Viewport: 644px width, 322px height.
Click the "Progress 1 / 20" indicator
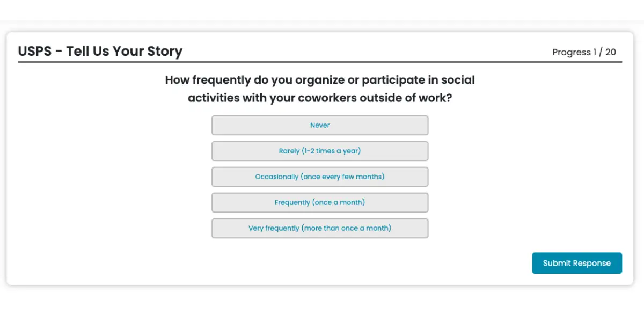pyautogui.click(x=584, y=52)
